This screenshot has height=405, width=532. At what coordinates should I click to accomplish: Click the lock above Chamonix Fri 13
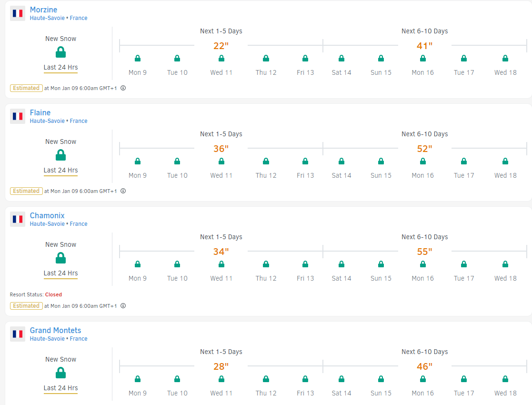[x=305, y=264]
